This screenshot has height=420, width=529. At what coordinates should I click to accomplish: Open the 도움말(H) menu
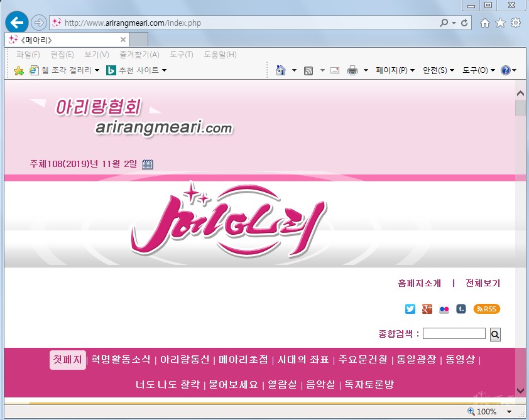220,55
